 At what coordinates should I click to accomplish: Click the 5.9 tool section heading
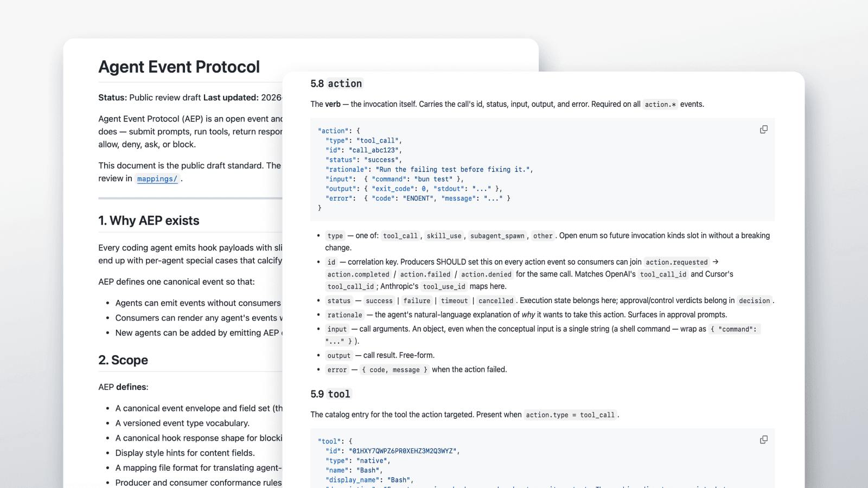point(331,394)
